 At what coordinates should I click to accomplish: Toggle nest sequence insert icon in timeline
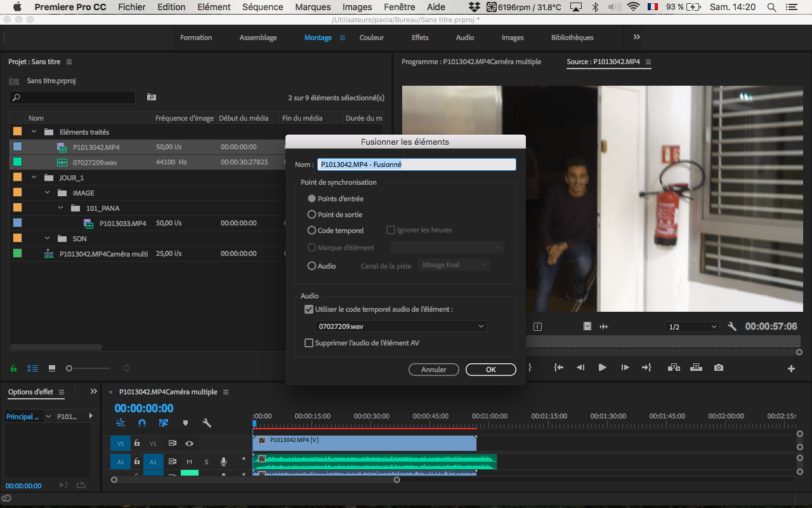pos(121,423)
